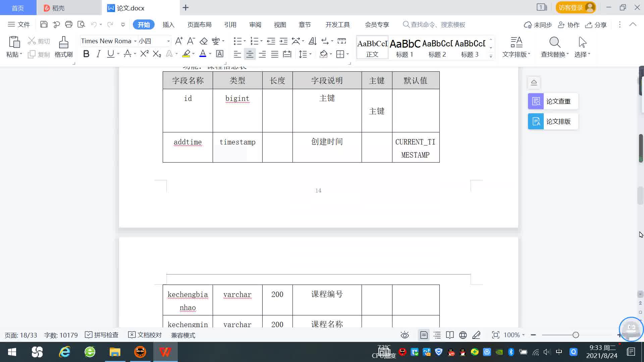Click the Italic formatting icon

98,54
